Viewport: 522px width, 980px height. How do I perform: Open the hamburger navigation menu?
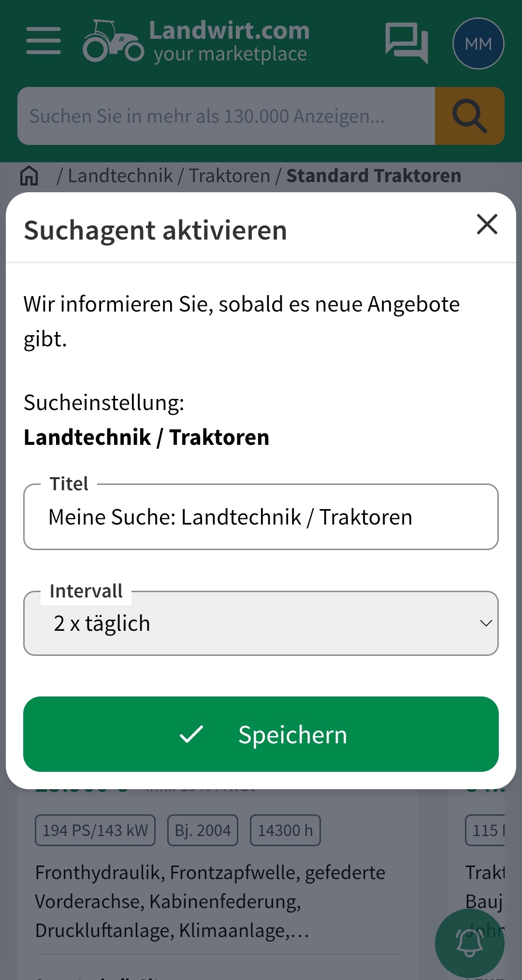point(43,41)
